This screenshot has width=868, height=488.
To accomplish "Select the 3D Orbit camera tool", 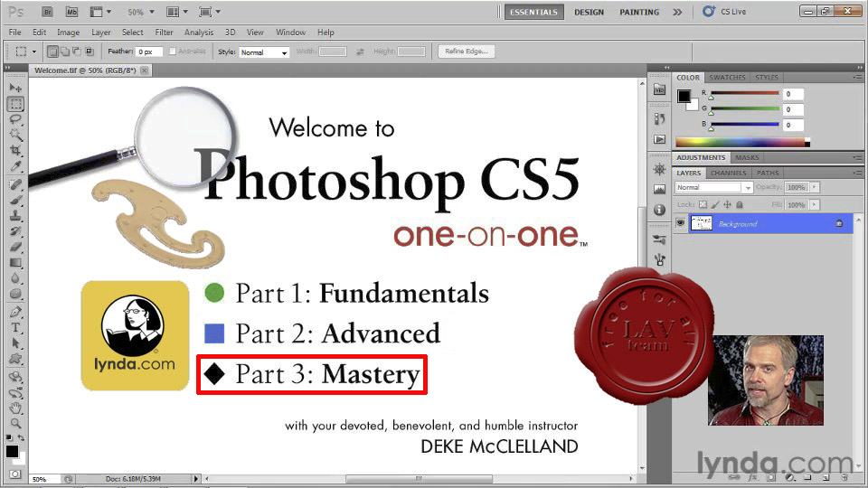I will click(15, 393).
